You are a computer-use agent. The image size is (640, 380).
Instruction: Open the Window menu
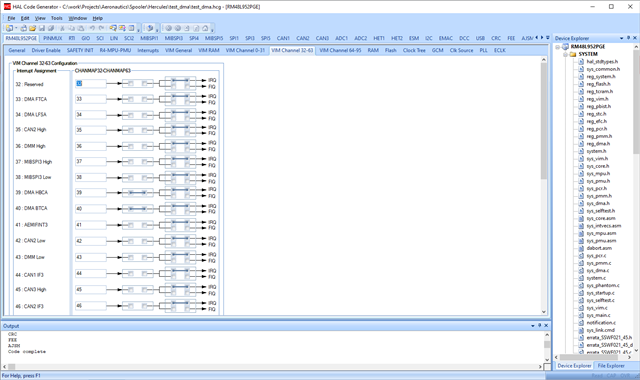pyautogui.click(x=77, y=18)
